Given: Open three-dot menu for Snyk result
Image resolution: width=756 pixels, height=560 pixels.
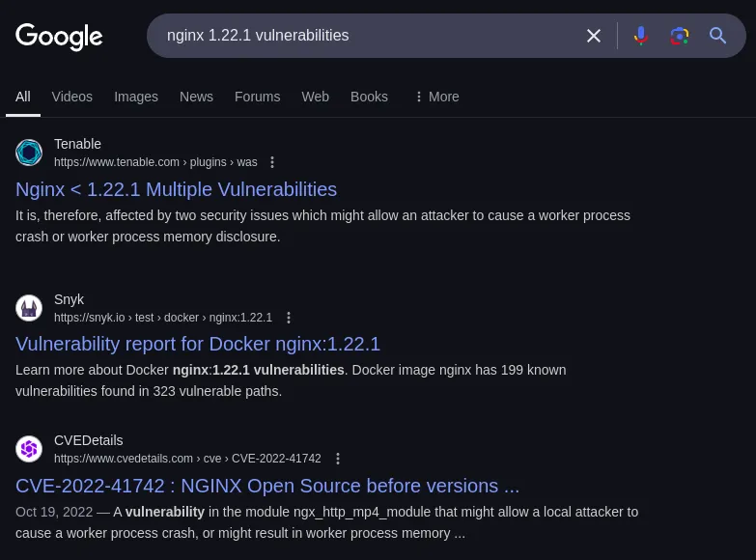Looking at the screenshot, I should point(289,318).
